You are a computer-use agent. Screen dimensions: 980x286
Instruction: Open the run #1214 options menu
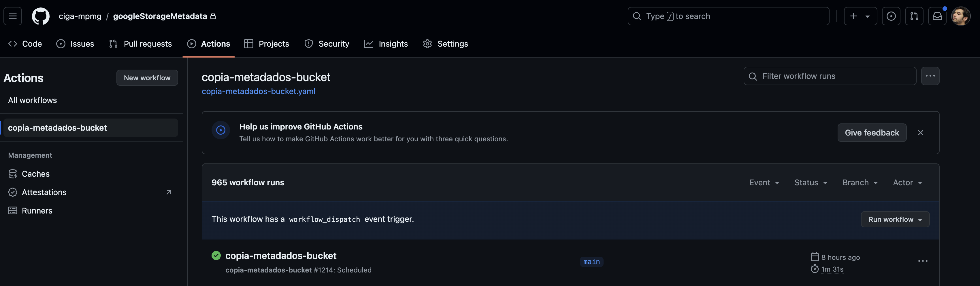[x=923, y=261]
